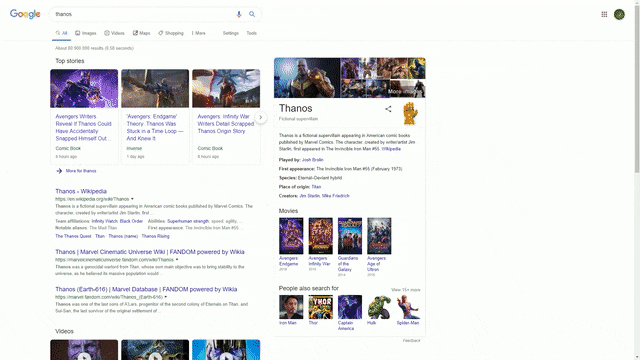
Task: Switch to the Maps tab
Action: coord(142,33)
